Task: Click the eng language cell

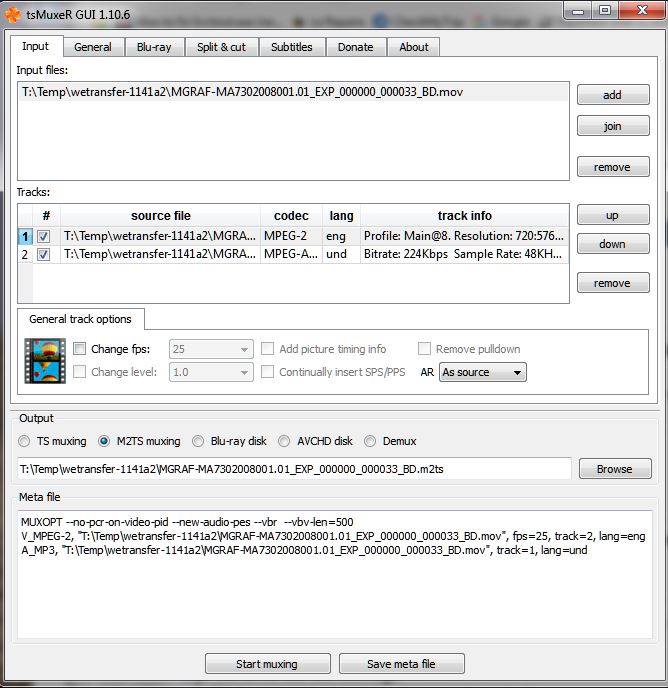Action: tap(341, 236)
